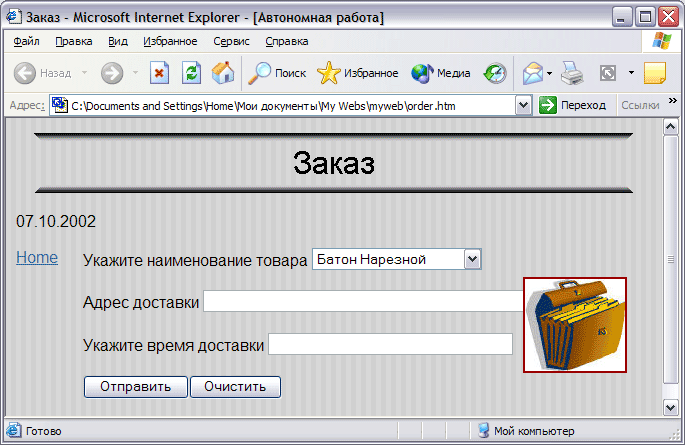This screenshot has width=685, height=445.
Task: Click the address bar URL field
Action: 283,105
